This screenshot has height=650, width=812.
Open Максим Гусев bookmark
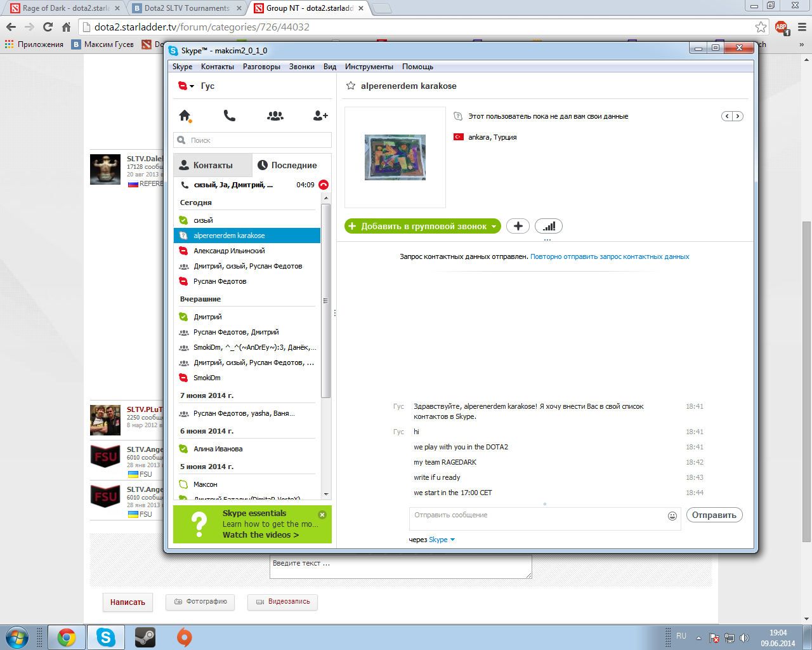click(x=103, y=44)
